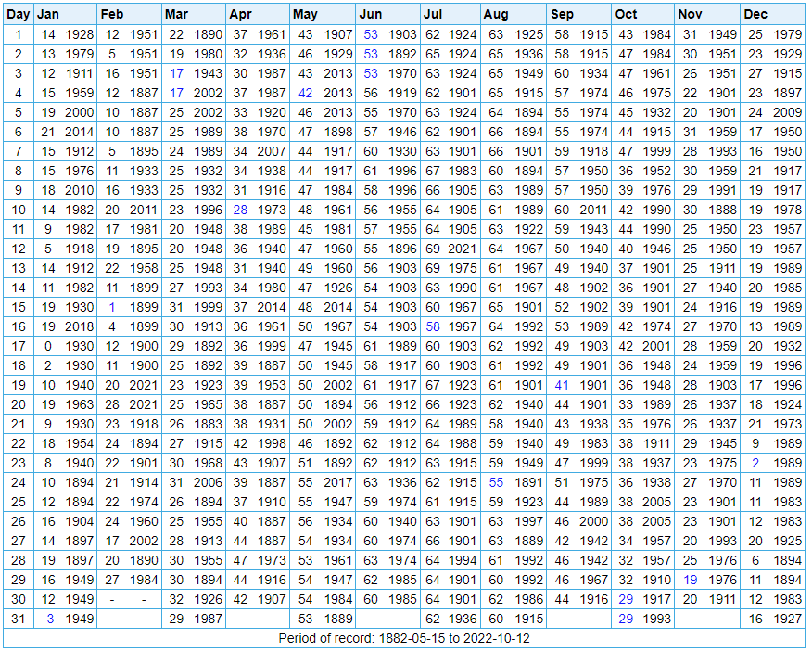Click the Jun column header
Screen dimensions: 812x652
click(370, 14)
